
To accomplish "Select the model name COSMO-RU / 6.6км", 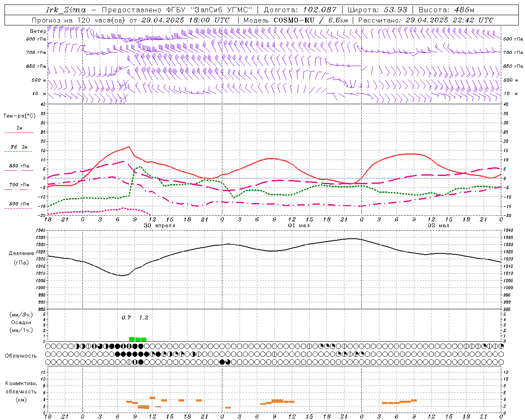I will 310,20.
